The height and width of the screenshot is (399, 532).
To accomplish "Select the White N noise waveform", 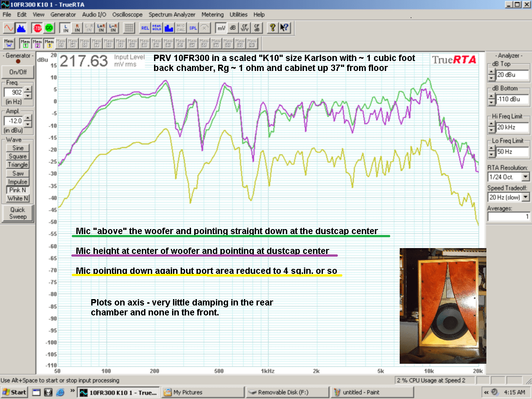I will coord(18,198).
